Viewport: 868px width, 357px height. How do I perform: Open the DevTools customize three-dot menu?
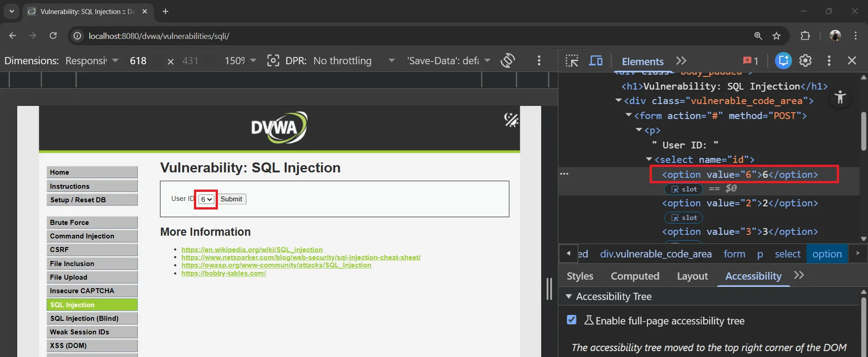pos(829,61)
